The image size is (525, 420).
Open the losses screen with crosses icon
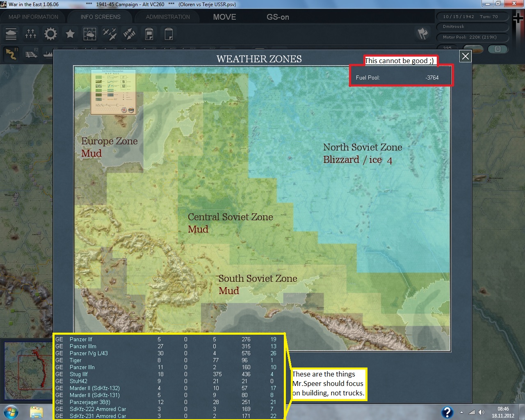pos(31,34)
